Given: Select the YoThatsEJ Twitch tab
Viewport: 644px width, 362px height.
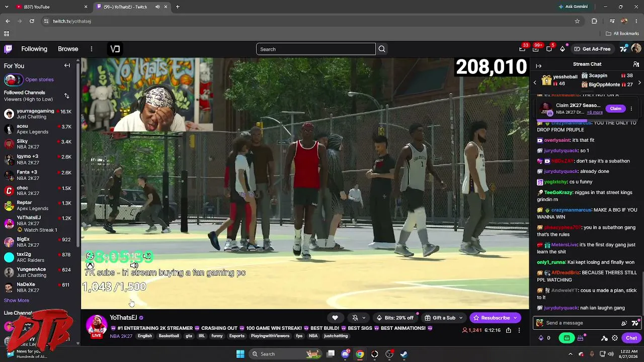Looking at the screenshot, I should [132, 7].
